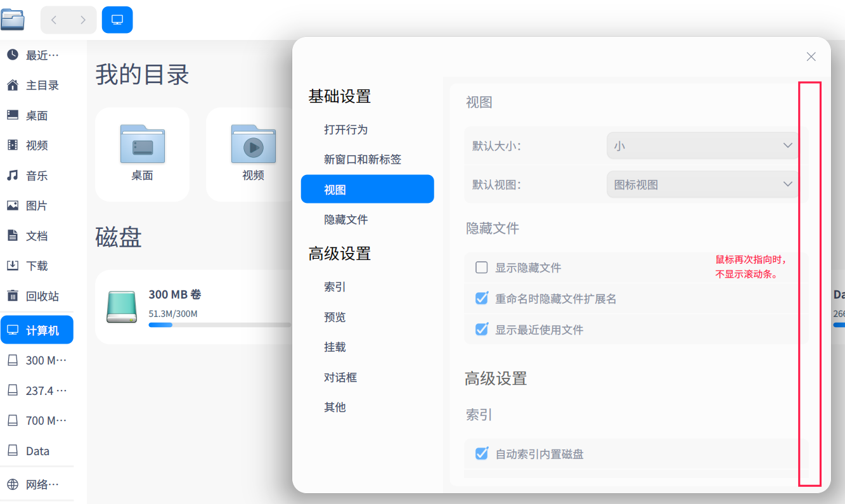This screenshot has width=845, height=504.
Task: Open the Data volume in sidebar
Action: (x=37, y=451)
